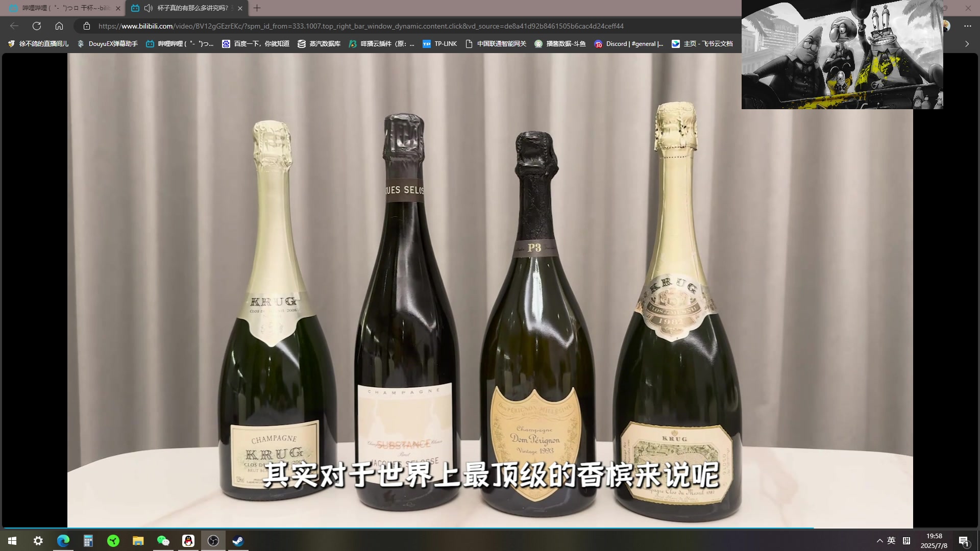
Task: Open File Explorer from the taskbar
Action: click(x=138, y=541)
